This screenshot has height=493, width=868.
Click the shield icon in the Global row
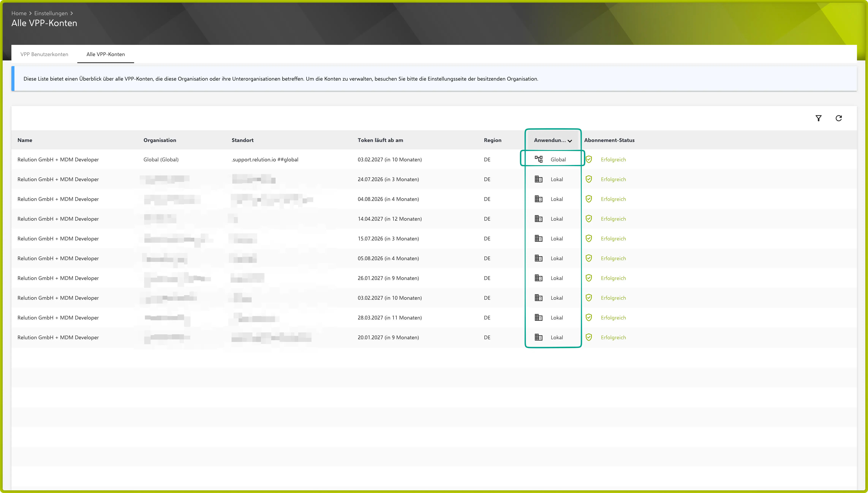pyautogui.click(x=589, y=159)
